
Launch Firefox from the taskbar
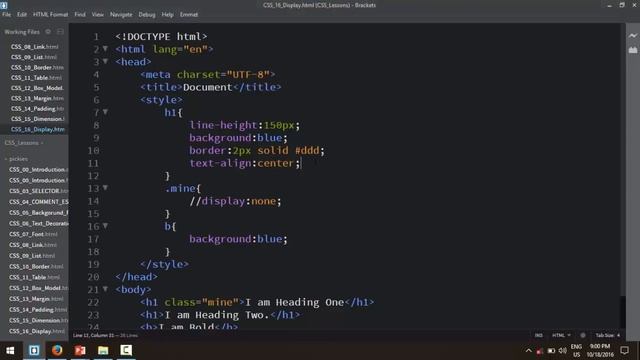click(57, 350)
